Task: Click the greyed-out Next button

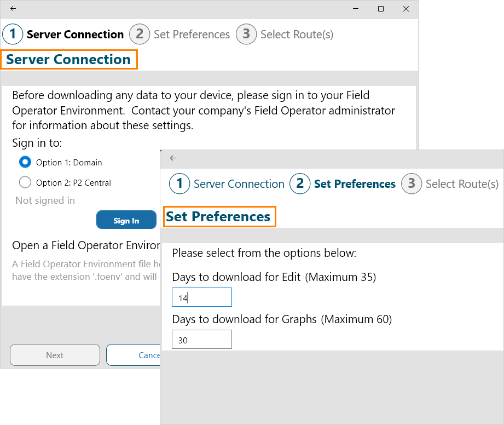Action: 55,355
